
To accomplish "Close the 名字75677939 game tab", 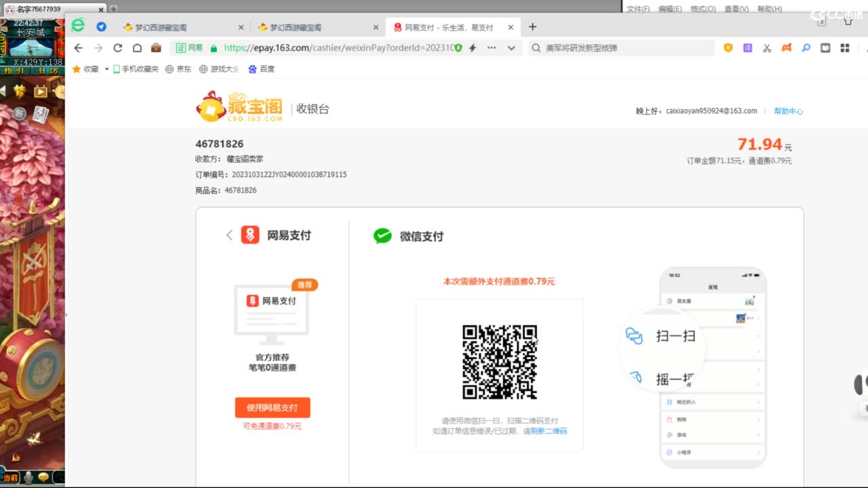I will click(100, 9).
